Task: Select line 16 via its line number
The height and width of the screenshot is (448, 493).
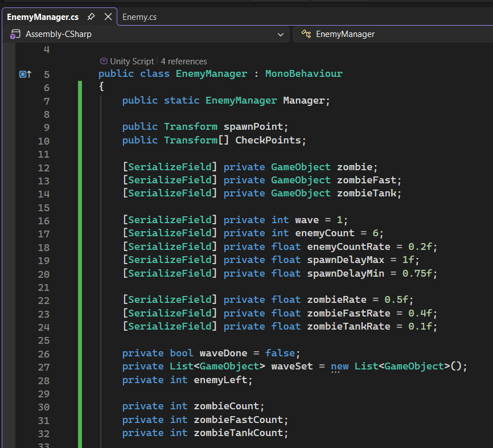Action: pos(43,220)
